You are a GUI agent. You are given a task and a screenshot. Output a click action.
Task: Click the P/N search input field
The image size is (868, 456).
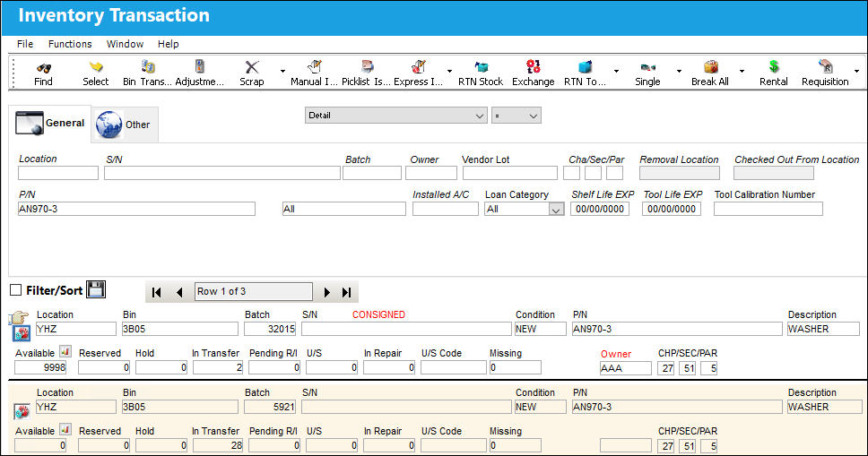(136, 209)
